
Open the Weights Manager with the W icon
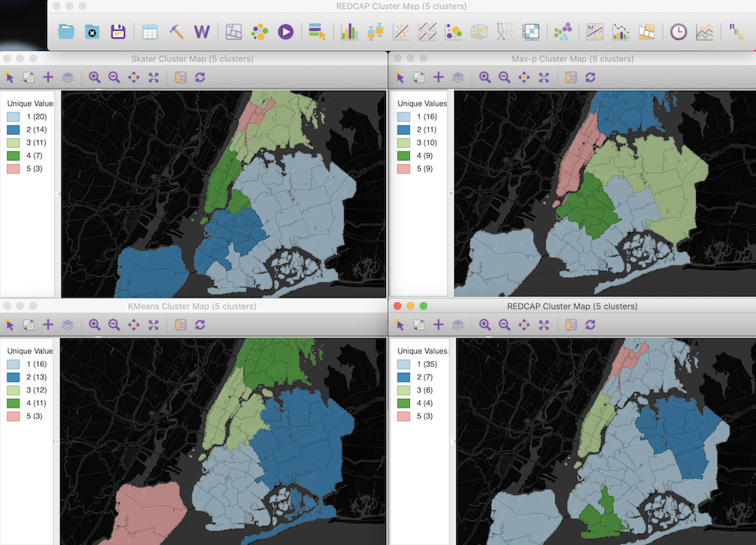201,32
